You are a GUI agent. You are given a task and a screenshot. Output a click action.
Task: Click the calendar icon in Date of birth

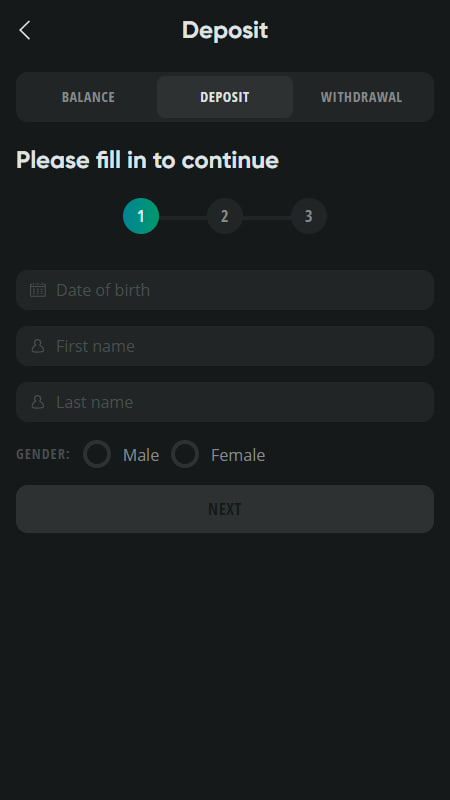(38, 290)
